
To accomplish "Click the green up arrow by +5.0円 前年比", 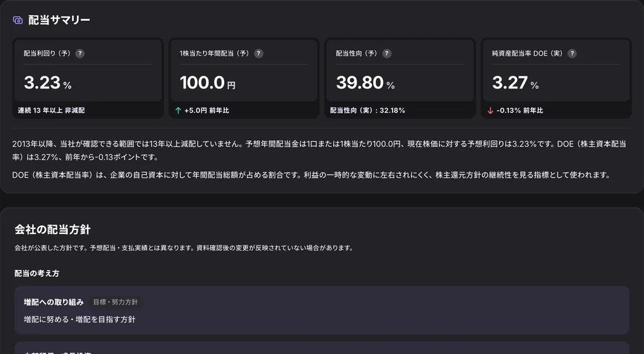I will 178,111.
